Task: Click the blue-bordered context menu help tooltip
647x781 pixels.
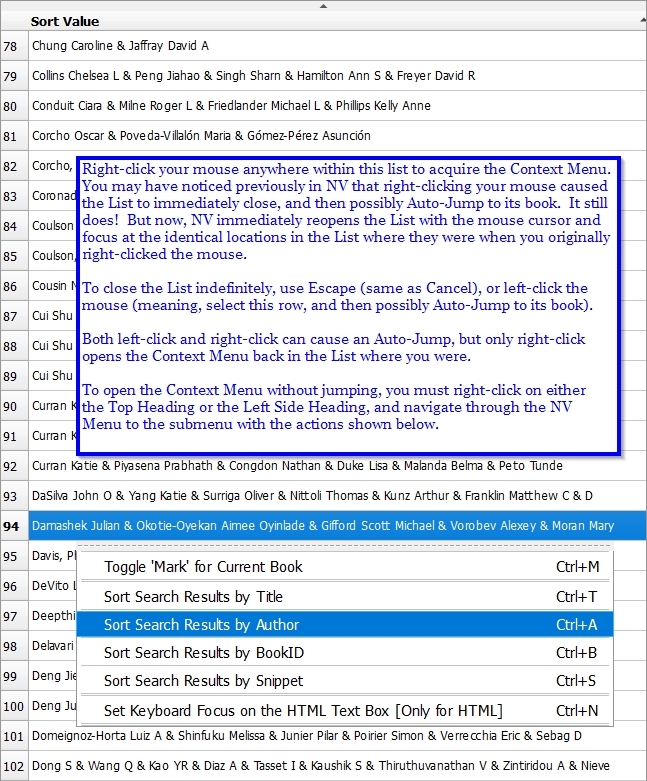Action: pos(349,306)
